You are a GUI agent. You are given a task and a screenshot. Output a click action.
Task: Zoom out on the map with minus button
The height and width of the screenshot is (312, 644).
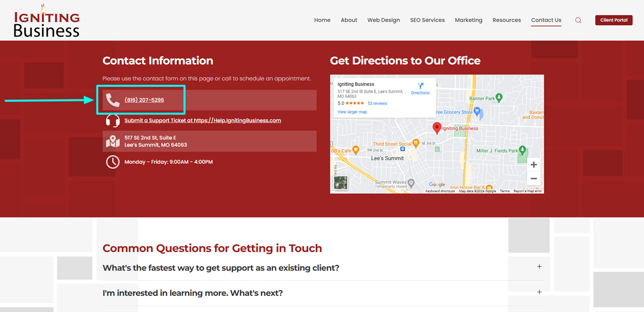click(533, 178)
